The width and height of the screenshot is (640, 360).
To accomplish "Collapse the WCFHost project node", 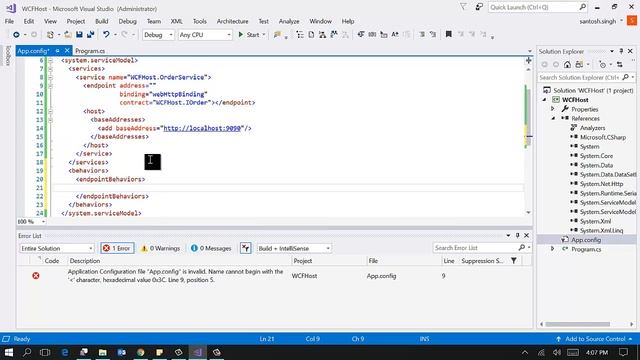I will (545, 100).
